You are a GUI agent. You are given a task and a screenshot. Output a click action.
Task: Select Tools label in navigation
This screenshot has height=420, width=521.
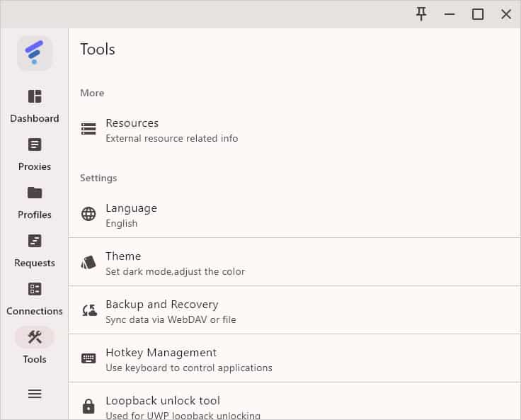[35, 359]
